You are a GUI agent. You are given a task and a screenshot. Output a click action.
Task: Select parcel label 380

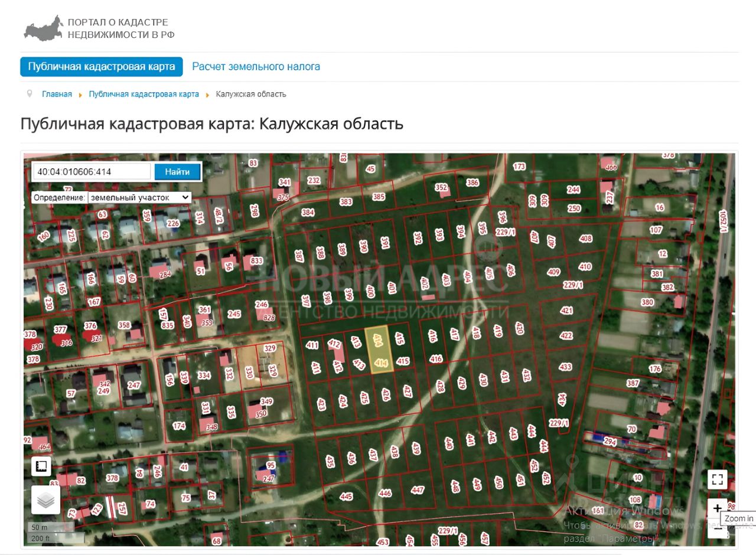pos(647,302)
